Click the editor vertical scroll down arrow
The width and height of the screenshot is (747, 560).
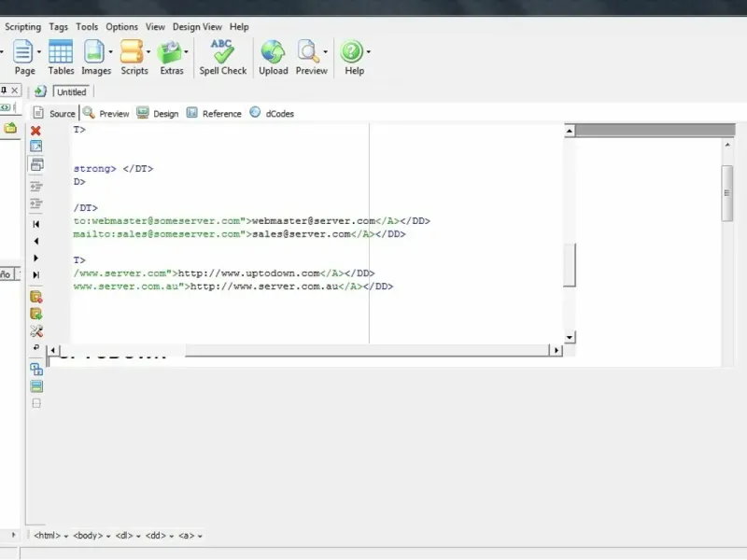click(x=570, y=338)
